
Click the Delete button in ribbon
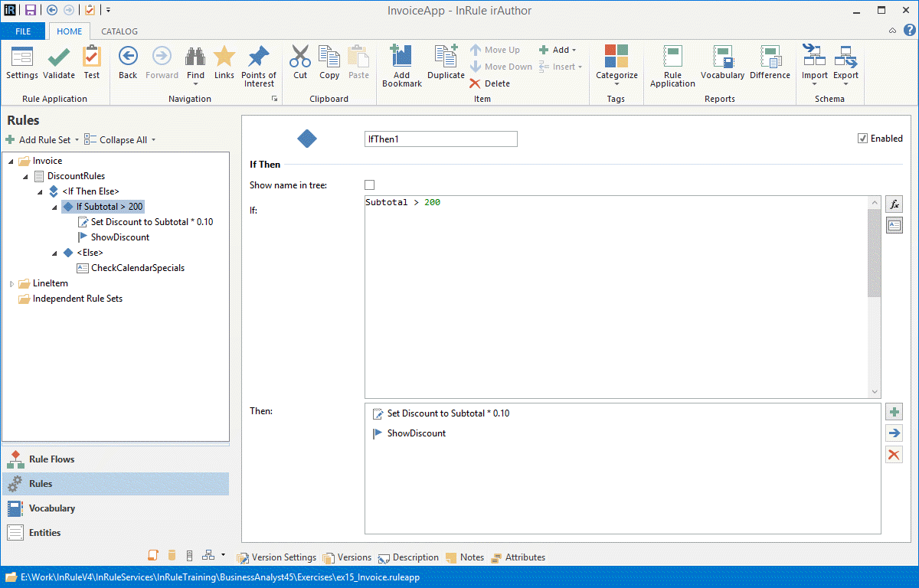tap(490, 83)
